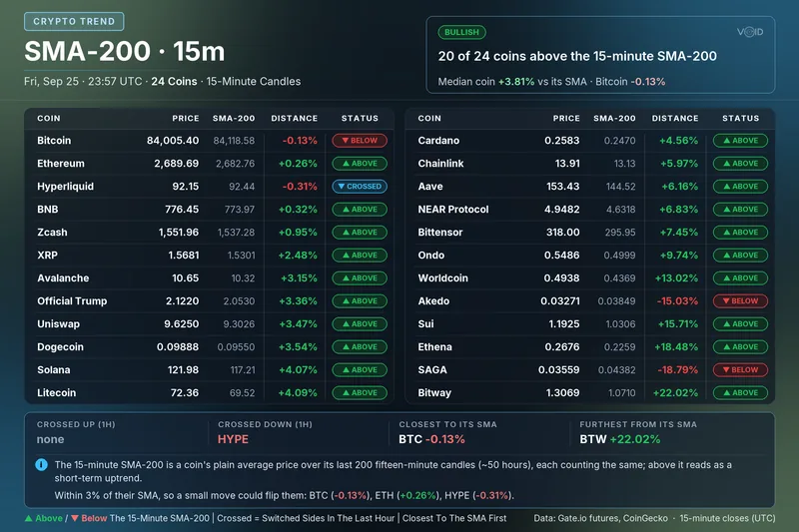The image size is (799, 532).
Task: Click the NEAR Protocol coin name
Action: pyautogui.click(x=453, y=210)
